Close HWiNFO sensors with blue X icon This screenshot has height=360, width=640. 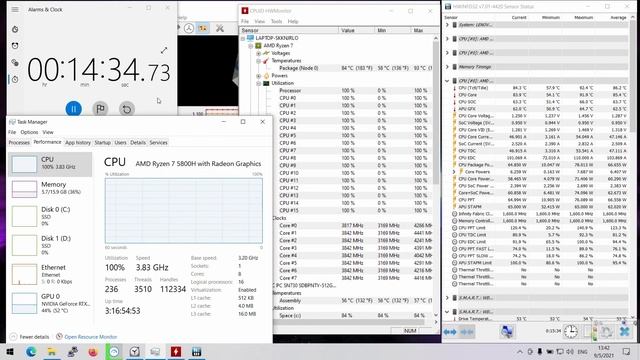tap(625, 331)
